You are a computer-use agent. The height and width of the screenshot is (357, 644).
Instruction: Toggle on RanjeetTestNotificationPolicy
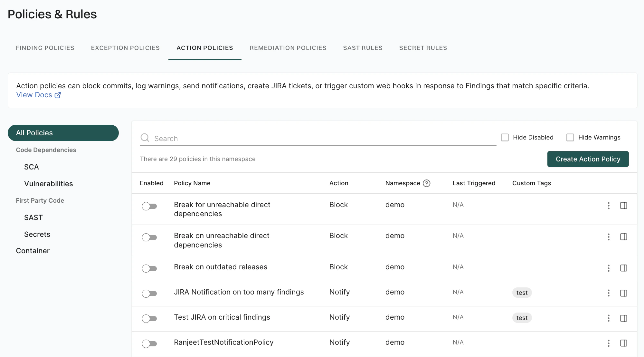(149, 344)
